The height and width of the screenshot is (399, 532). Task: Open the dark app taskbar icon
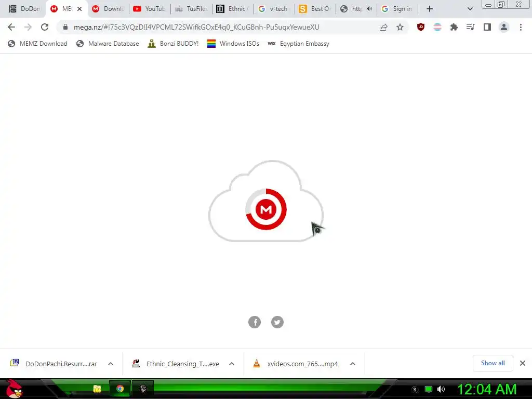pos(143,389)
